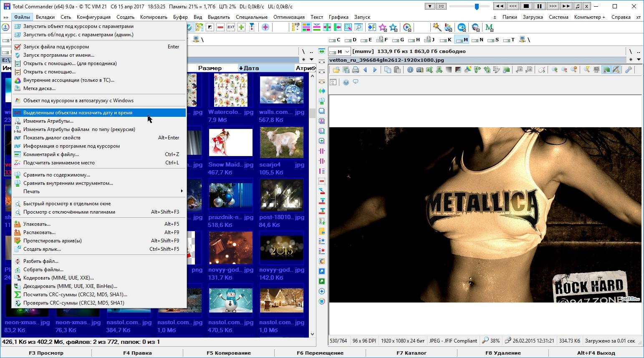644x358 pixels.
Task: Click the print icon in viewer toolbar
Action: [x=356, y=70]
